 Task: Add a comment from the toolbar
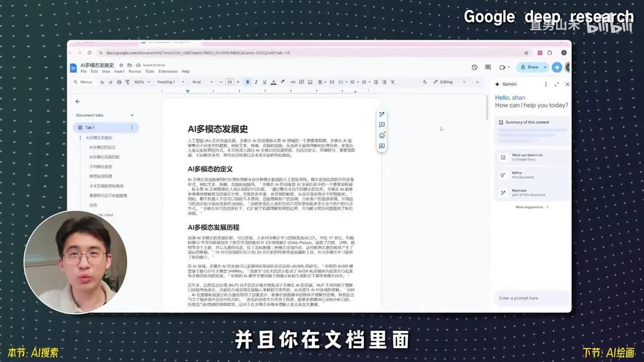pos(301,82)
